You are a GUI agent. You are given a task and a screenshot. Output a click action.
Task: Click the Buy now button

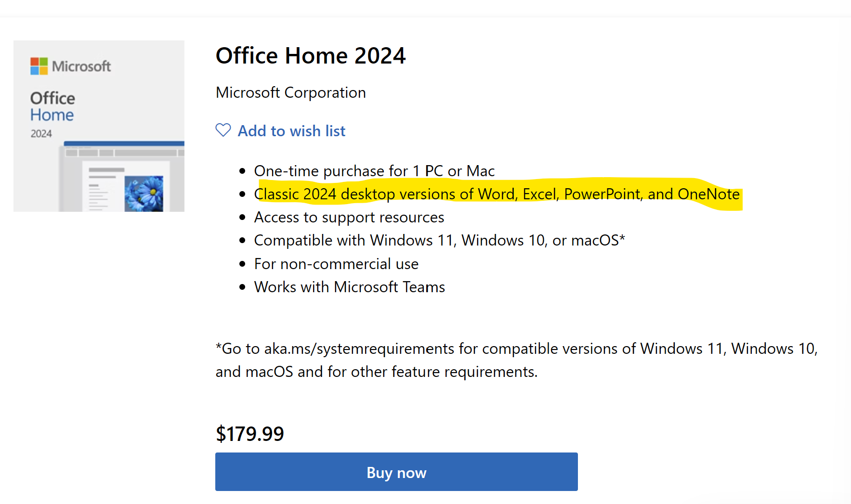pos(396,472)
